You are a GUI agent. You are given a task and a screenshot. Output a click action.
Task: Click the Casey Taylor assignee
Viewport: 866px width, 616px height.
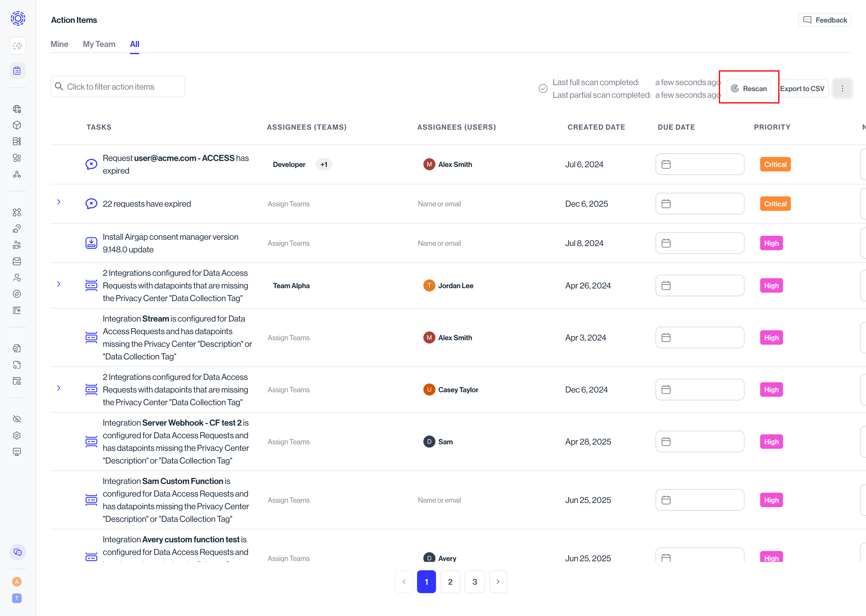(451, 390)
